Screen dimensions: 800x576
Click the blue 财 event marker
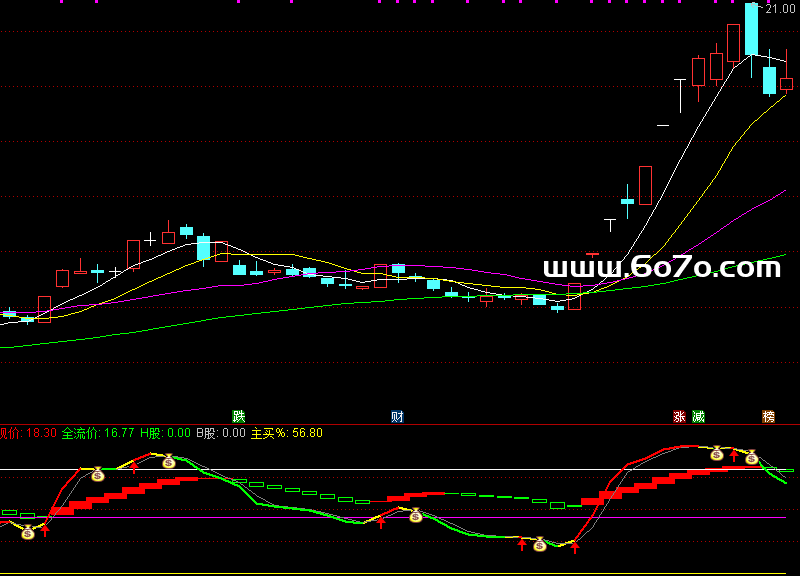pos(397,416)
